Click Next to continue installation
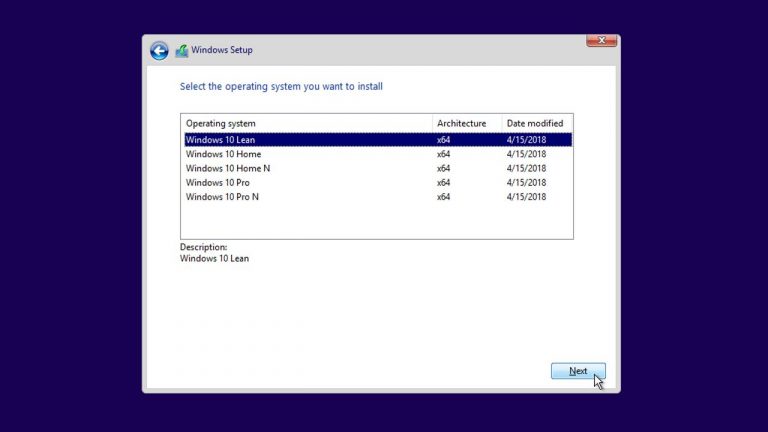The height and width of the screenshot is (432, 768). [x=578, y=371]
